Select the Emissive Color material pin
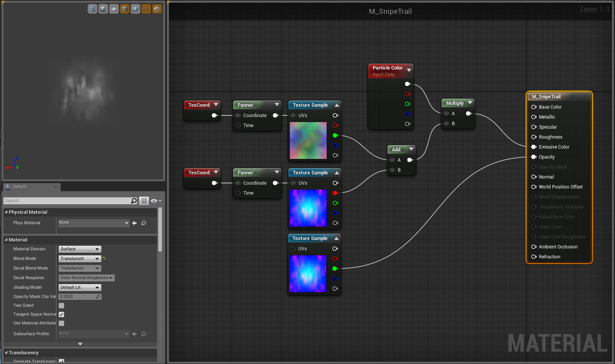This screenshot has width=615, height=364. pos(534,147)
